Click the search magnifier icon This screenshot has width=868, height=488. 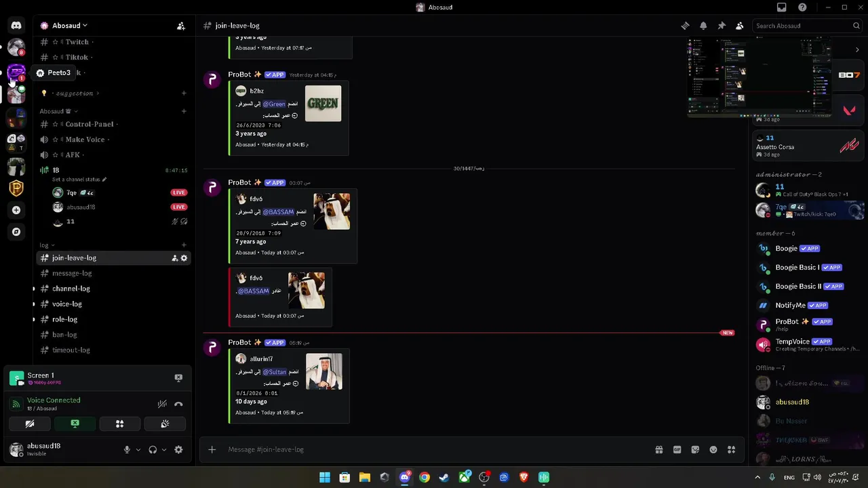coord(856,26)
